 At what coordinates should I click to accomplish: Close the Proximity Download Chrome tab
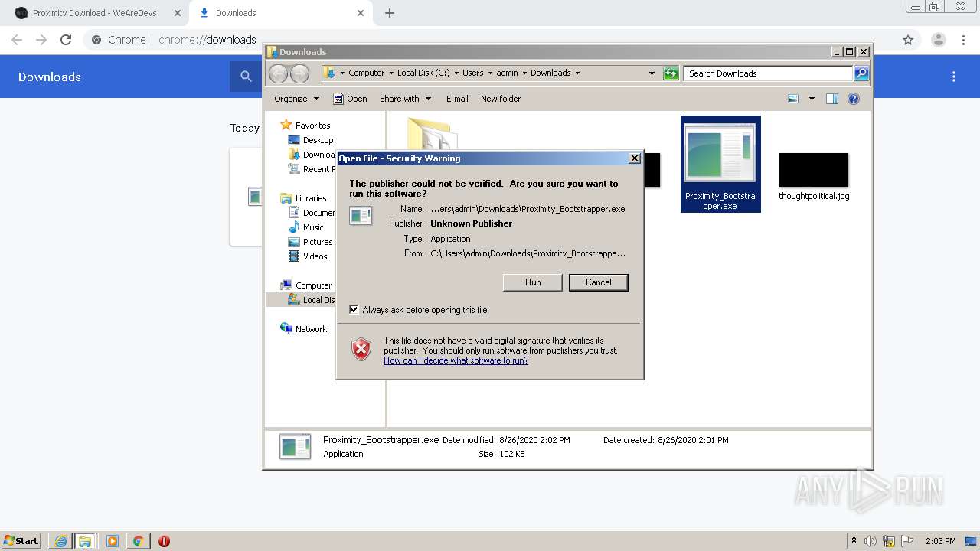[x=178, y=13]
